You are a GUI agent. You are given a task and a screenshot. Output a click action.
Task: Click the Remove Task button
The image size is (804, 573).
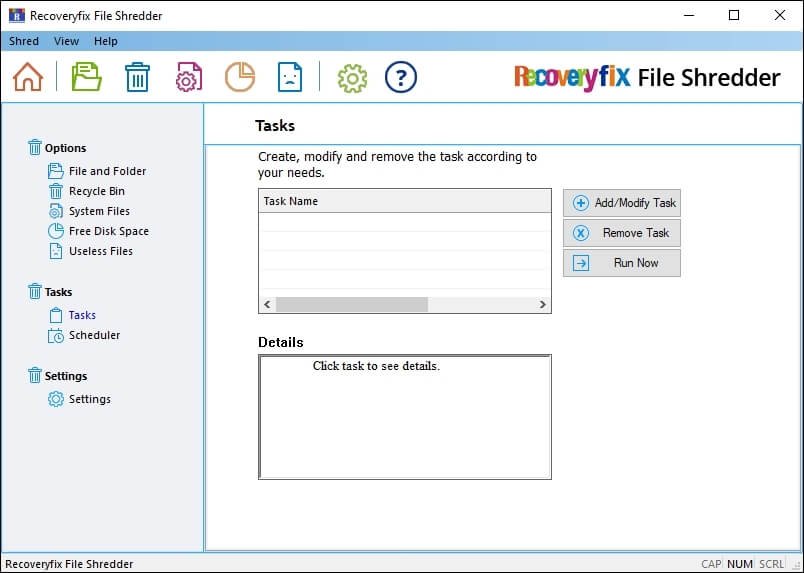pyautogui.click(x=621, y=233)
